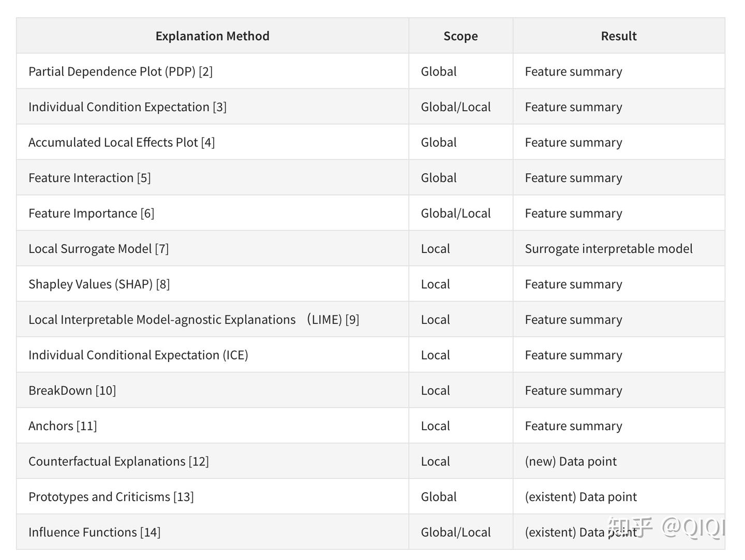Click Global/Local scope in Influence Functions row
This screenshot has height=560, width=745.
(x=455, y=532)
